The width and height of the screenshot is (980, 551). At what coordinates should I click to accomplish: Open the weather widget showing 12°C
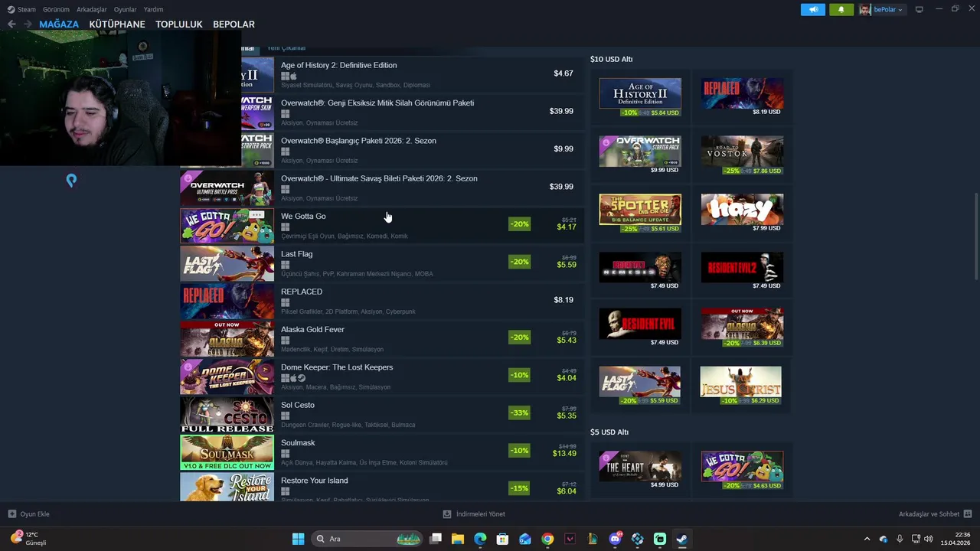coord(29,539)
